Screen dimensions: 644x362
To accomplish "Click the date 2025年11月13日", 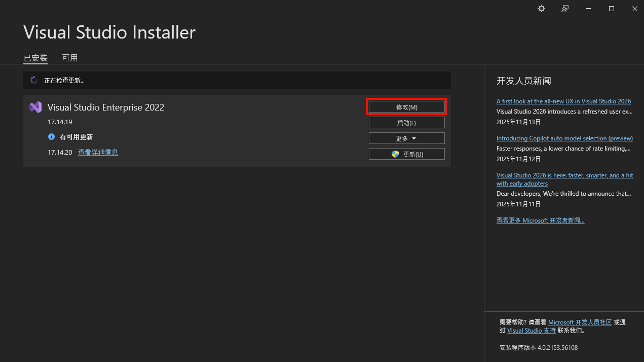I will pos(518,122).
